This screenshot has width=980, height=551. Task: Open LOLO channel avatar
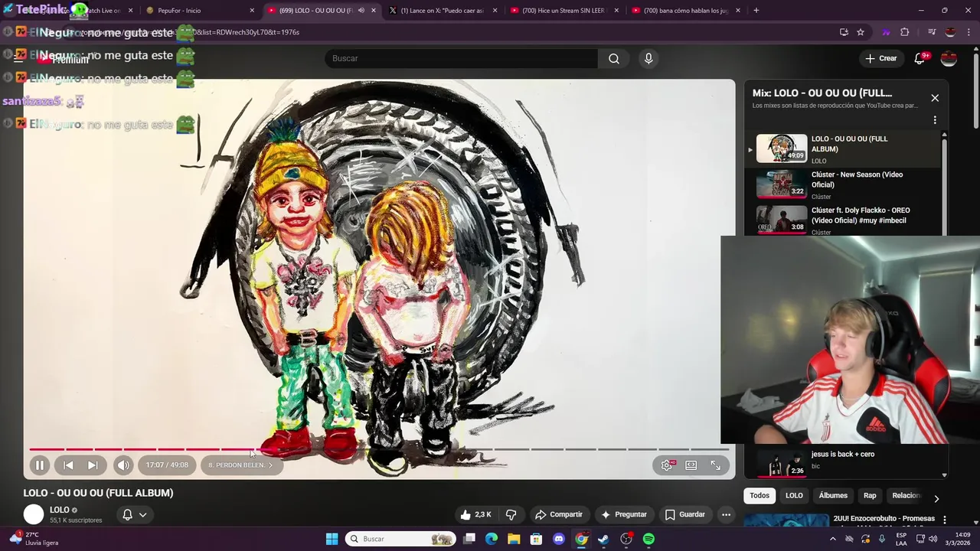[34, 515]
